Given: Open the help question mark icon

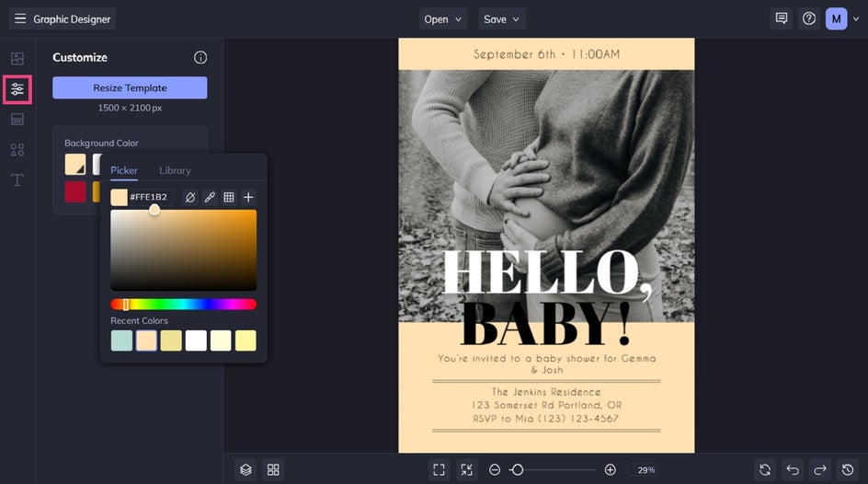Looking at the screenshot, I should (809, 18).
